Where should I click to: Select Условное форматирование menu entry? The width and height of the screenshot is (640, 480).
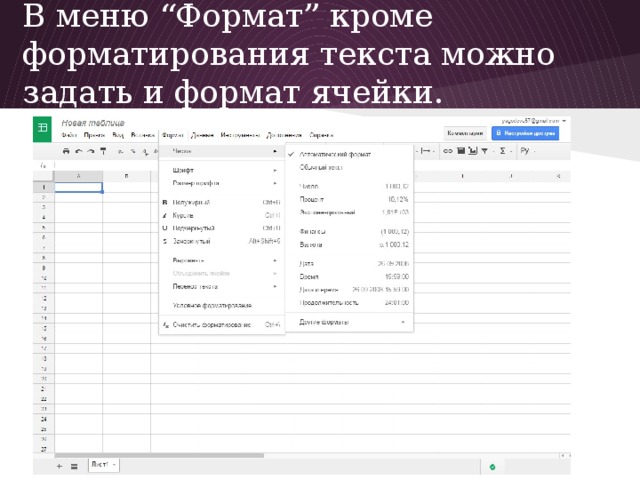click(x=222, y=305)
